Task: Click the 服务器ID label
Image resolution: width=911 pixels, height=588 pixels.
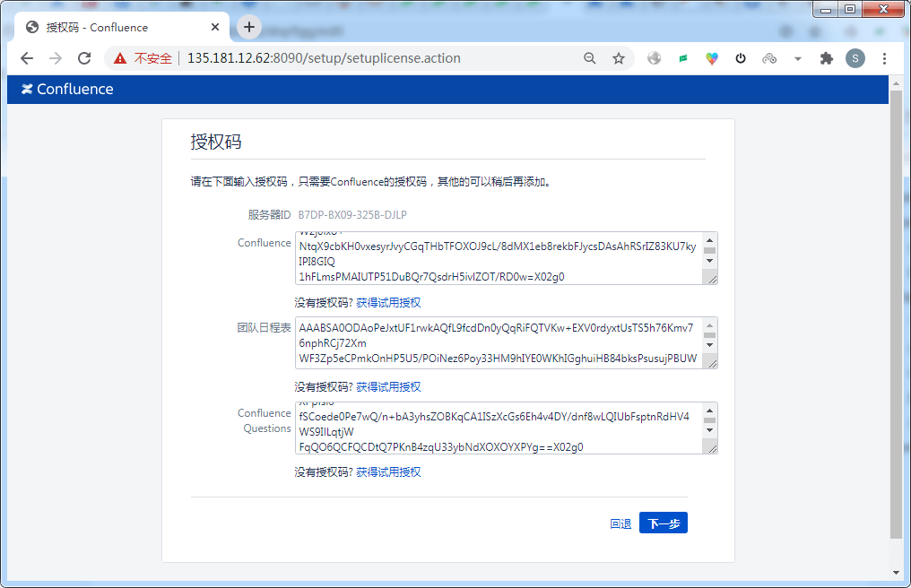Action: click(270, 215)
